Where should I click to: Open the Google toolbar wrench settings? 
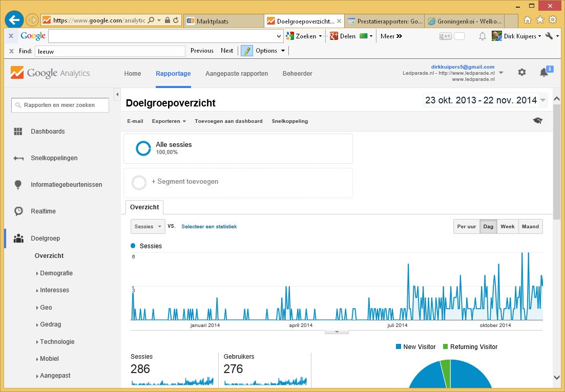[550, 36]
